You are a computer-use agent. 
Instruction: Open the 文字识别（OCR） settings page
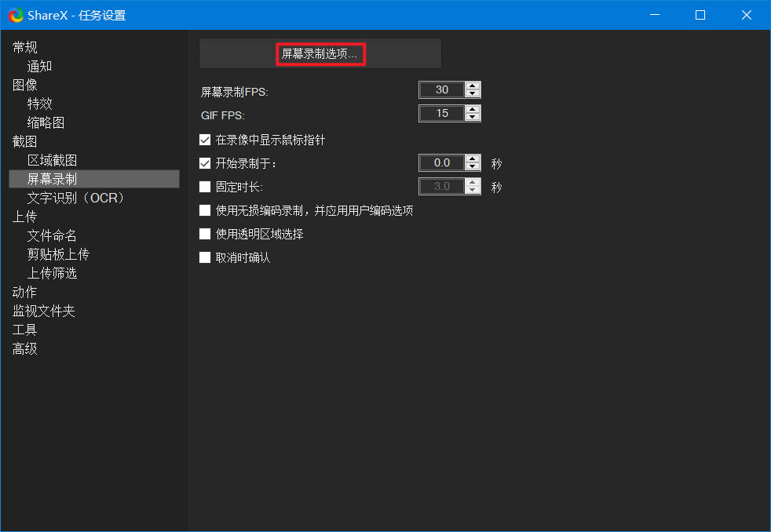point(76,198)
